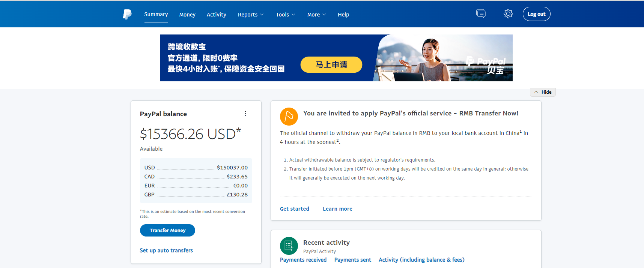This screenshot has width=644, height=268.
Task: Click the promotional banner photo of woman
Action: pyautogui.click(x=443, y=58)
